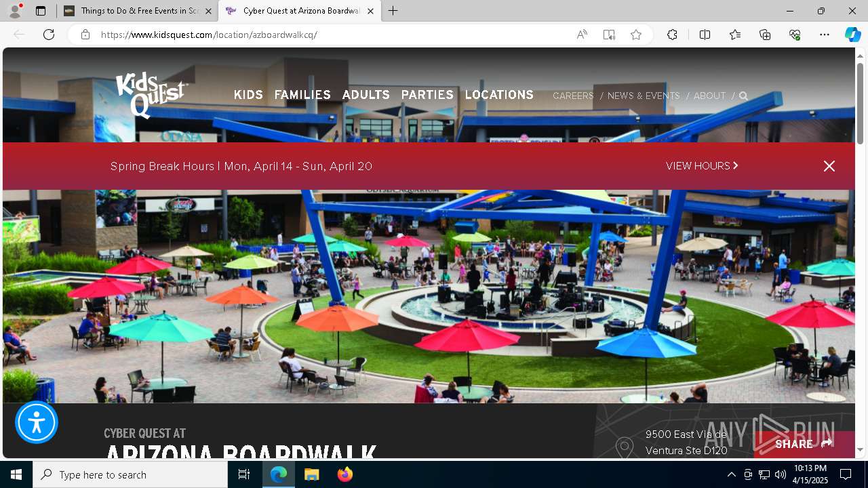Click the 9500 East Via de Ventura address
Viewport: 868px width, 488px height.
tap(686, 443)
